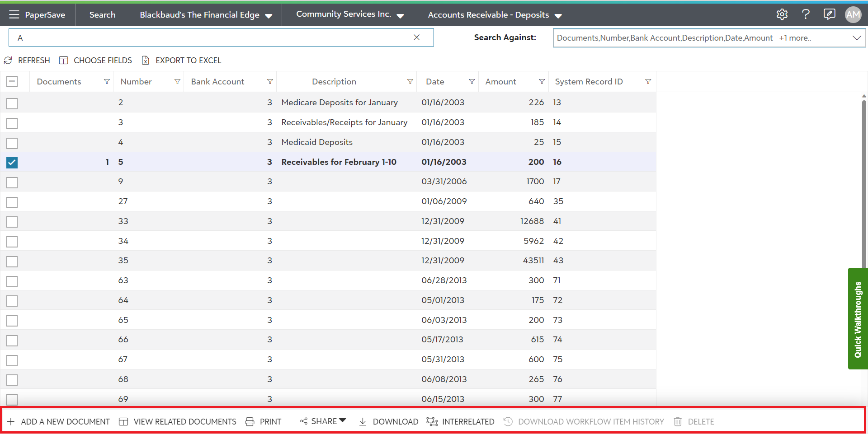Click the help question mark icon

[806, 14]
